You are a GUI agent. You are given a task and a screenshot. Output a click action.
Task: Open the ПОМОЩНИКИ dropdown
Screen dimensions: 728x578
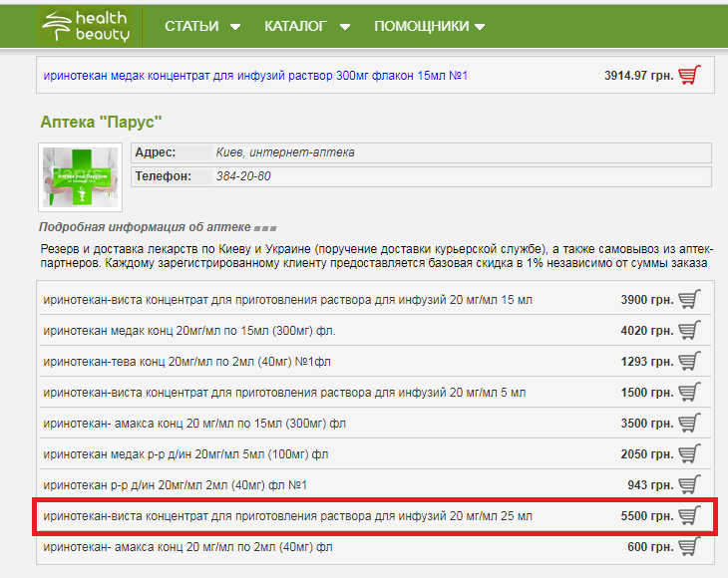click(429, 27)
